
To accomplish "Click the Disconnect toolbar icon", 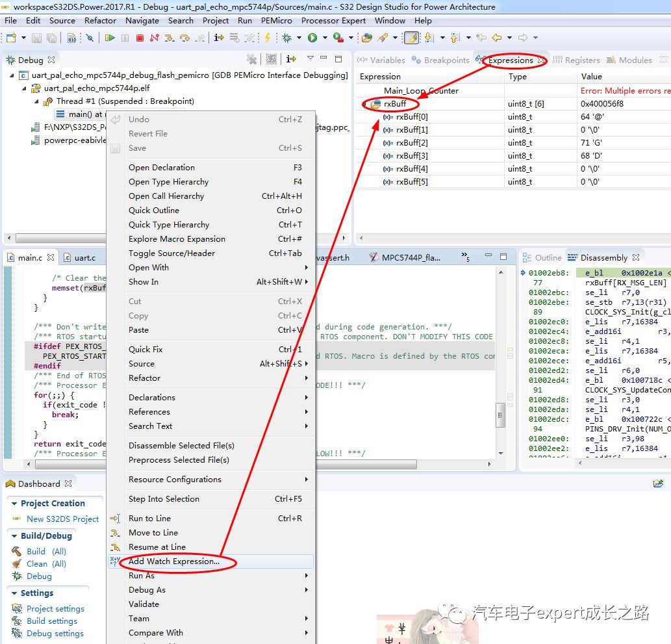I will (x=155, y=38).
